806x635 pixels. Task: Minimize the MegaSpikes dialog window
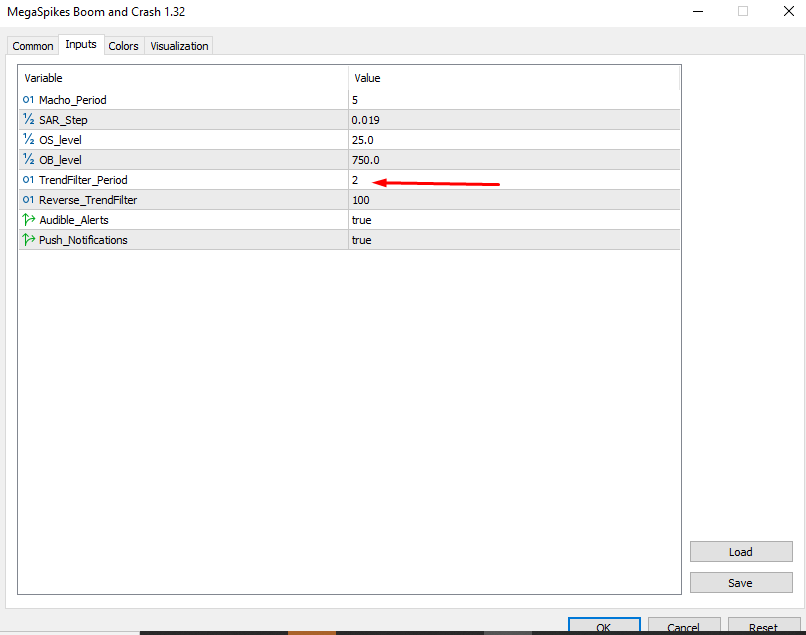(698, 11)
